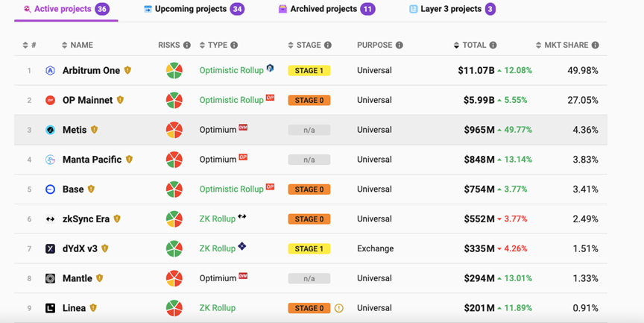Click the info icon beside PURPOSE header

400,46
